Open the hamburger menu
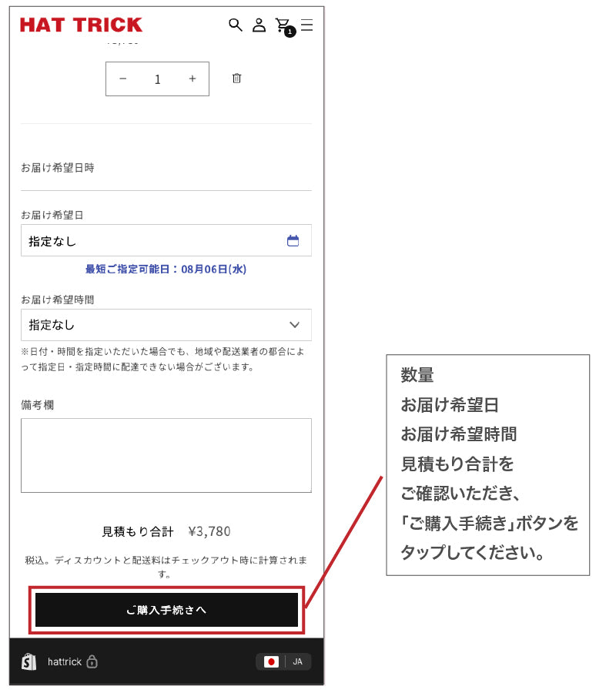Screen dimensions: 616x693 click(306, 25)
